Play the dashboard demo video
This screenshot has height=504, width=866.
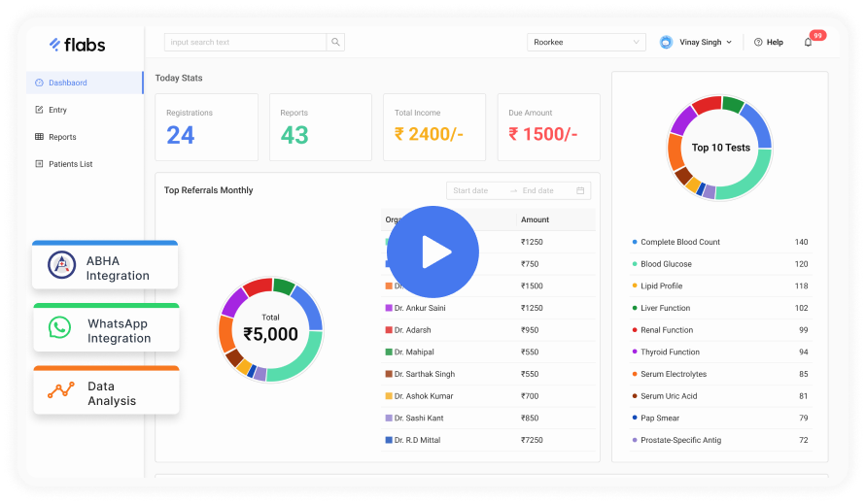tap(433, 252)
